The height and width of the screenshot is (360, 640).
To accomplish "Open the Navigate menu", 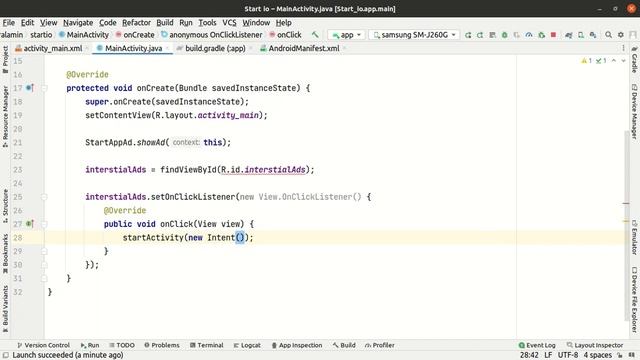I will (x=78, y=23).
